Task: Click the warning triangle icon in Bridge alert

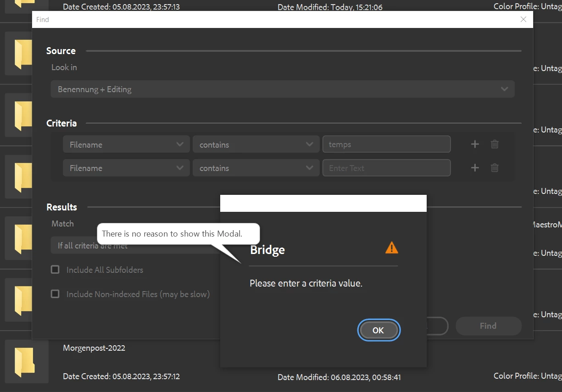Action: (x=392, y=248)
